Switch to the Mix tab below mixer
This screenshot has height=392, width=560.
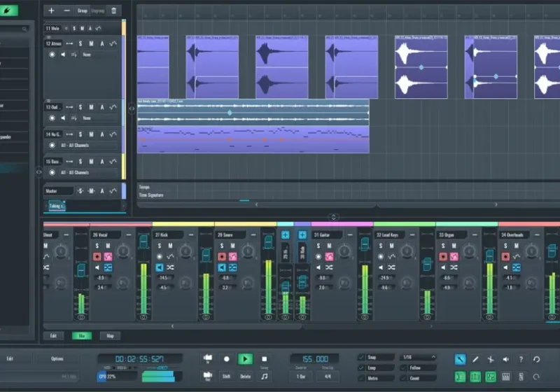[x=82, y=336]
